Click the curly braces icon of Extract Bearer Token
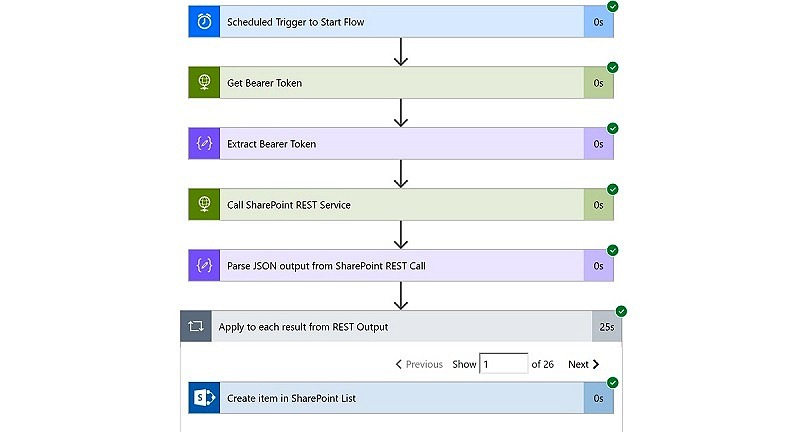The image size is (800, 432). tap(204, 144)
